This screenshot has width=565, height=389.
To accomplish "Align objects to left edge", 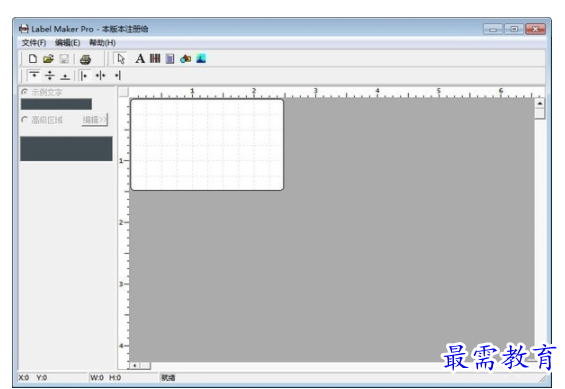I will click(x=84, y=76).
